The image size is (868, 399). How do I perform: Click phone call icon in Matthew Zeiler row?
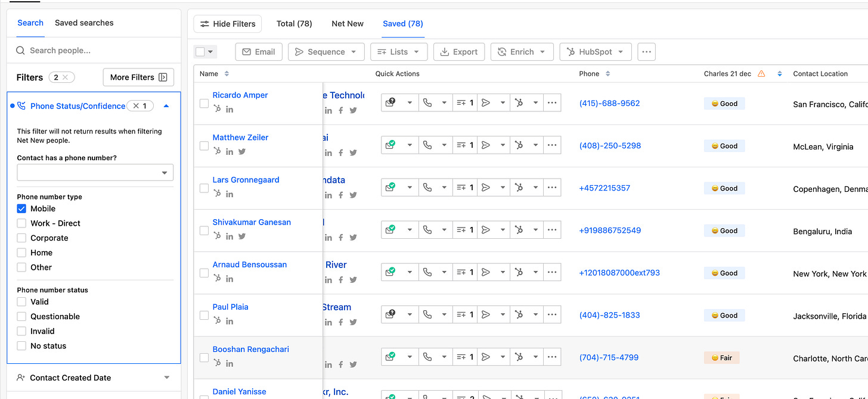click(x=427, y=145)
